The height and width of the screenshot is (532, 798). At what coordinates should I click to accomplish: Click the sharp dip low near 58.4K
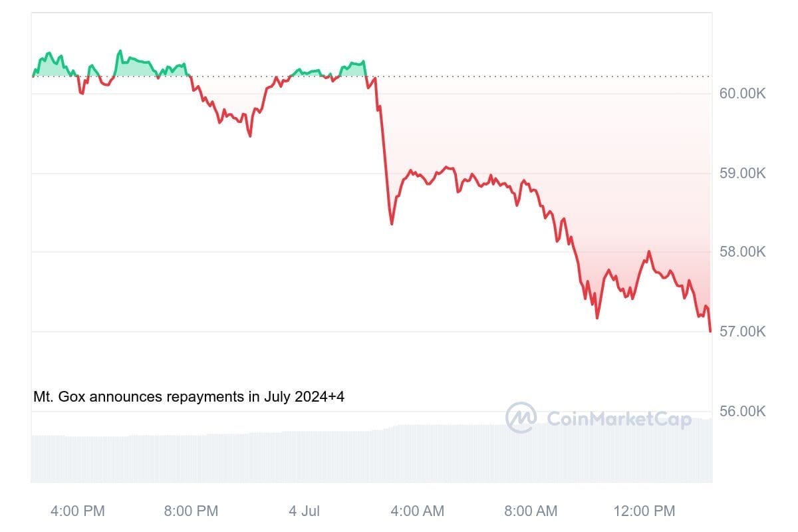392,224
